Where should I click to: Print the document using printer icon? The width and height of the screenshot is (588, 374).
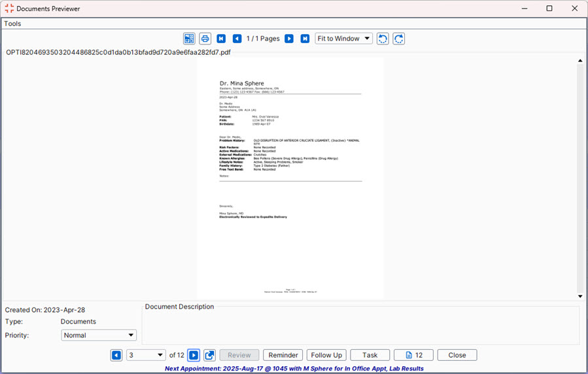click(205, 39)
